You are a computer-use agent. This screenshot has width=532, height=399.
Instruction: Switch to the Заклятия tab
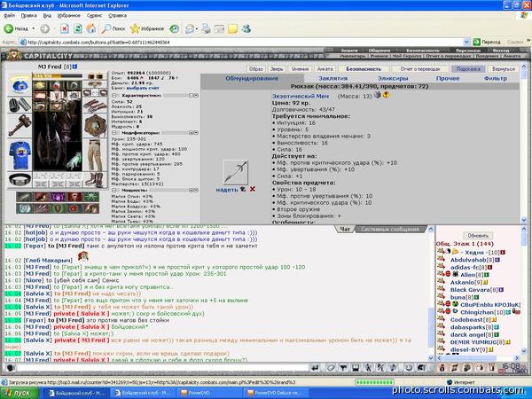pyautogui.click(x=332, y=78)
